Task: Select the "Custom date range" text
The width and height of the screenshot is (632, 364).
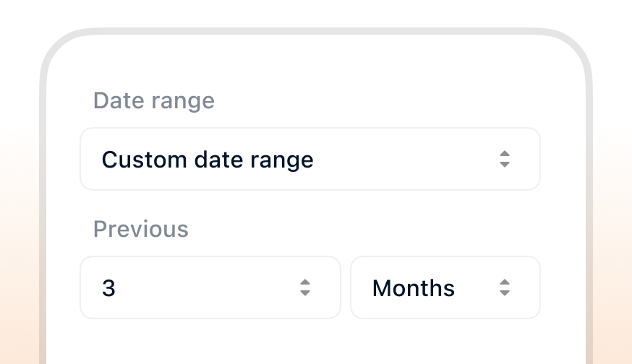Action: click(208, 160)
